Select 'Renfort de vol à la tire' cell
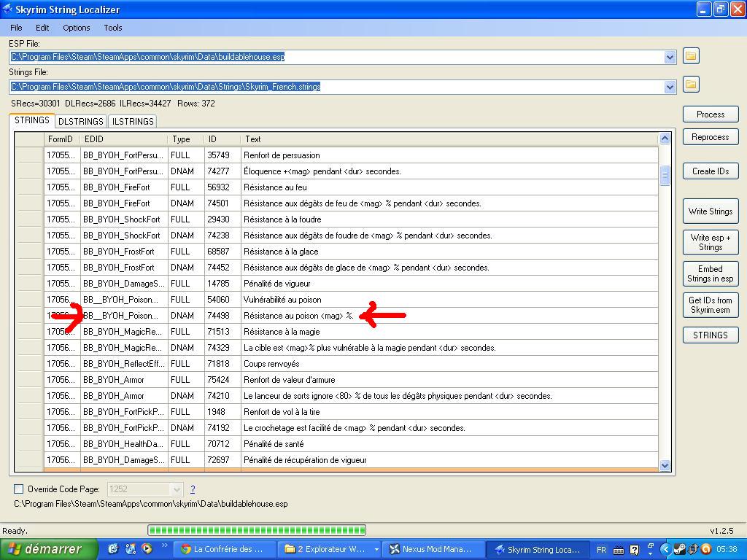 (449, 412)
